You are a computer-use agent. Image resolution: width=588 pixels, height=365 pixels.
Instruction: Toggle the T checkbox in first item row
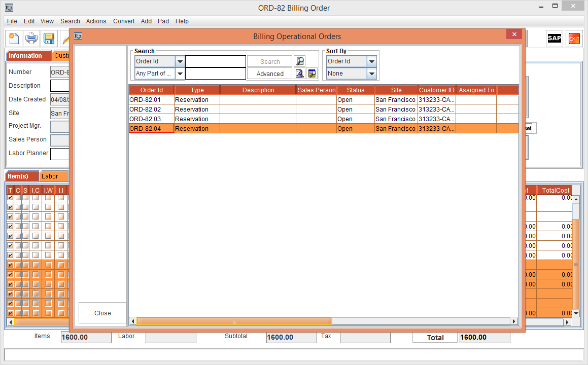click(10, 198)
